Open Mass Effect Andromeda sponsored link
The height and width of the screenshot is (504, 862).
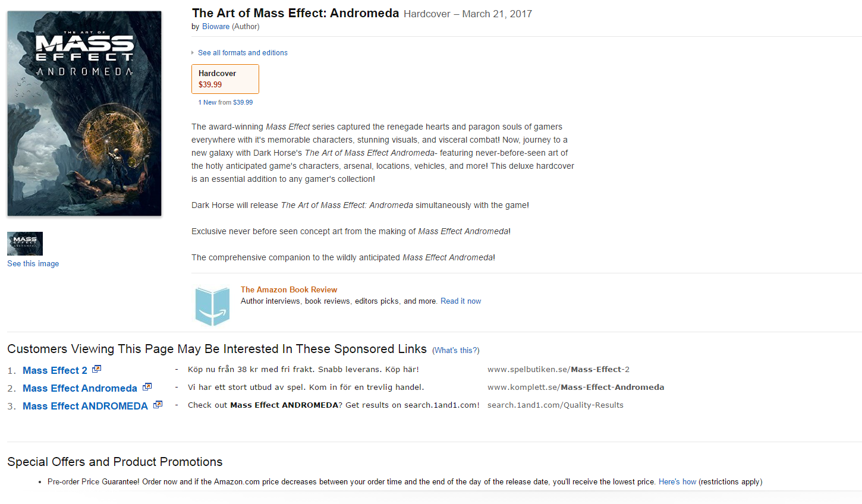point(80,388)
